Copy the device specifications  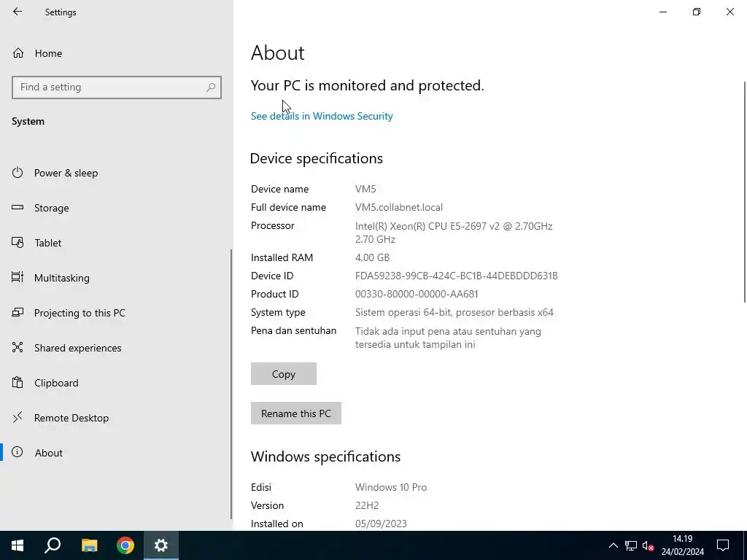284,374
